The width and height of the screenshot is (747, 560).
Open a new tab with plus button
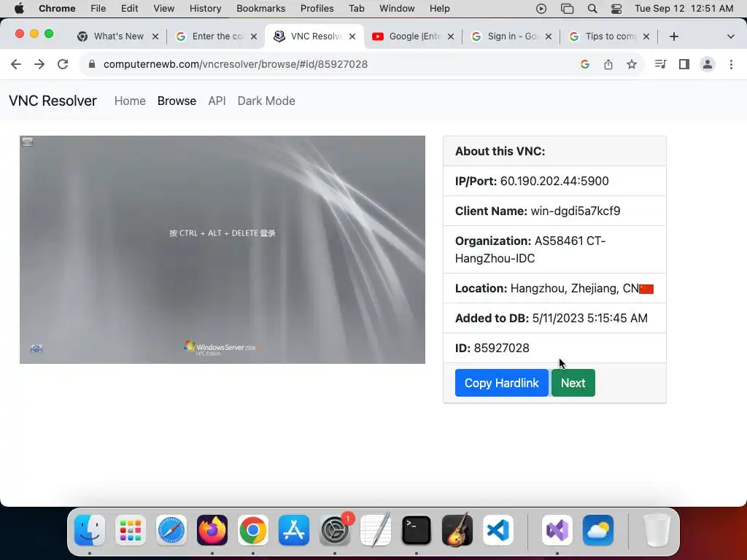pos(673,36)
